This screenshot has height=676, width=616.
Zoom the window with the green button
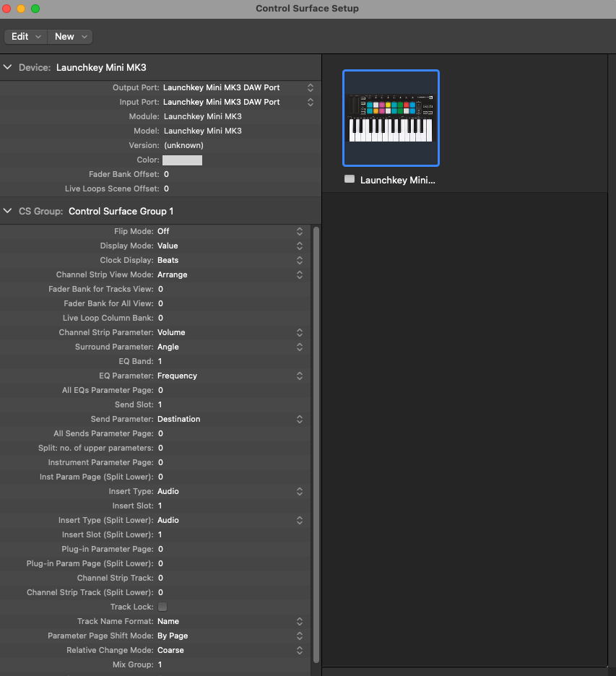(35, 9)
